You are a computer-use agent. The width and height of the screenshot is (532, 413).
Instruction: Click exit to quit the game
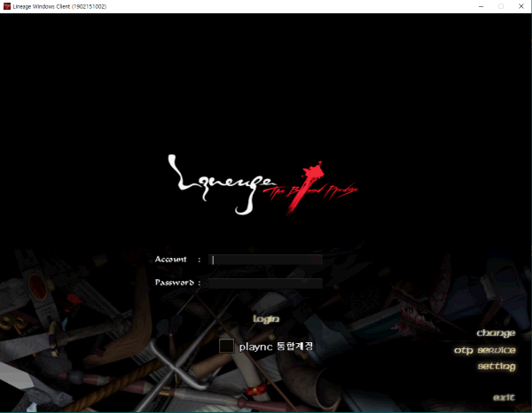pyautogui.click(x=504, y=397)
